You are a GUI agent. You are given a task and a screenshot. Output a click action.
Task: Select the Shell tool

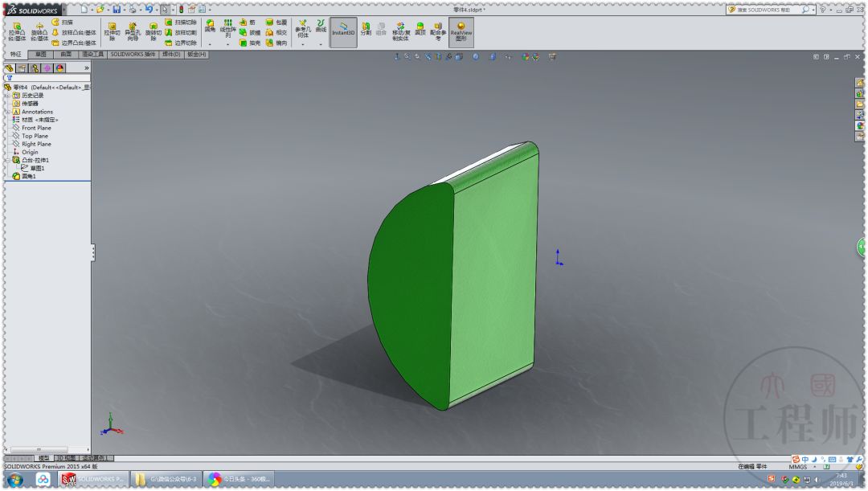[x=245, y=43]
